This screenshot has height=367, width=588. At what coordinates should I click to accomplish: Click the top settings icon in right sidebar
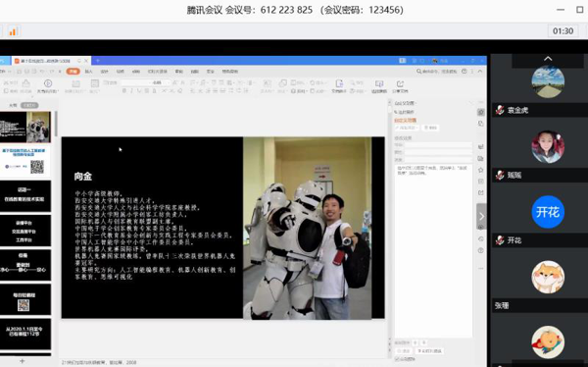click(481, 112)
